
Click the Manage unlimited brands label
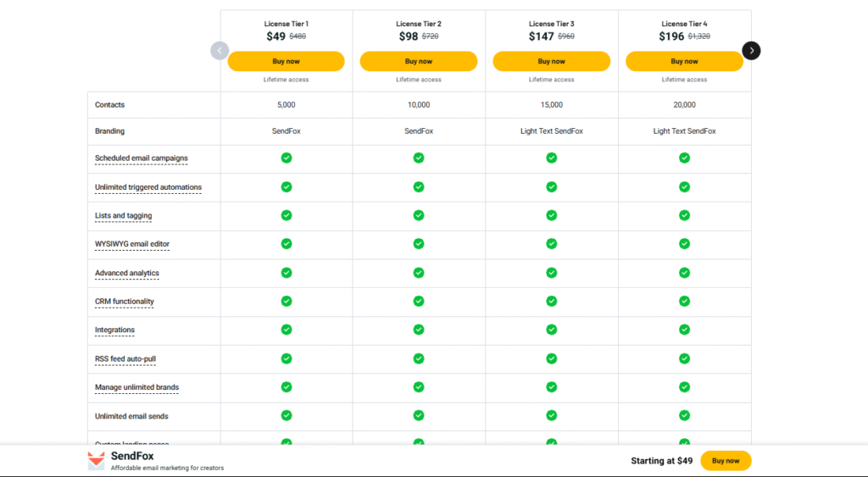click(136, 387)
